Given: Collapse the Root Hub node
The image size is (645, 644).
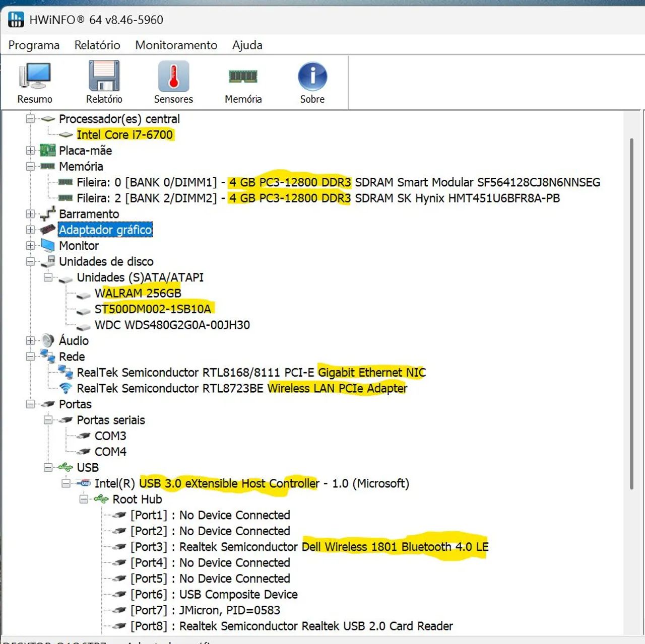Looking at the screenshot, I should coord(84,499).
